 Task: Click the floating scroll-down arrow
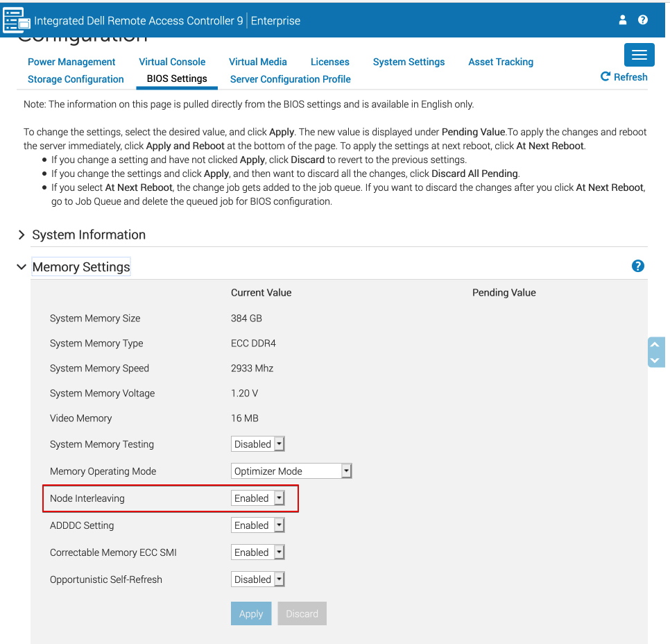point(655,360)
